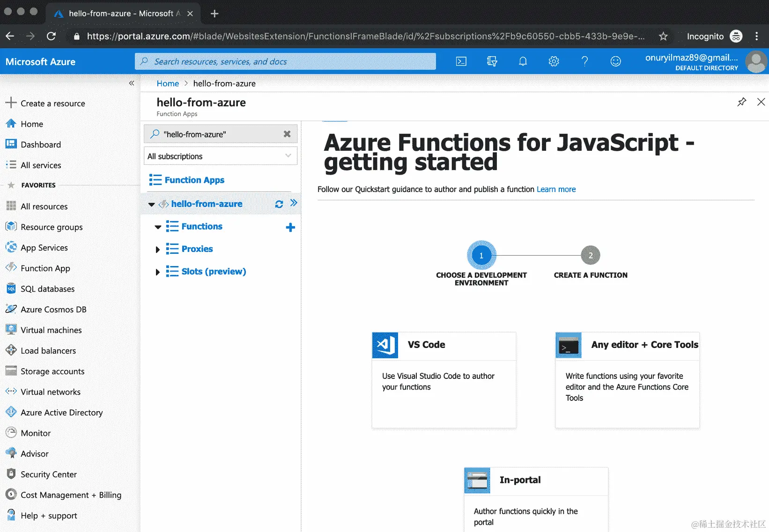Send feedback via the smiley icon
The height and width of the screenshot is (532, 769).
point(615,61)
